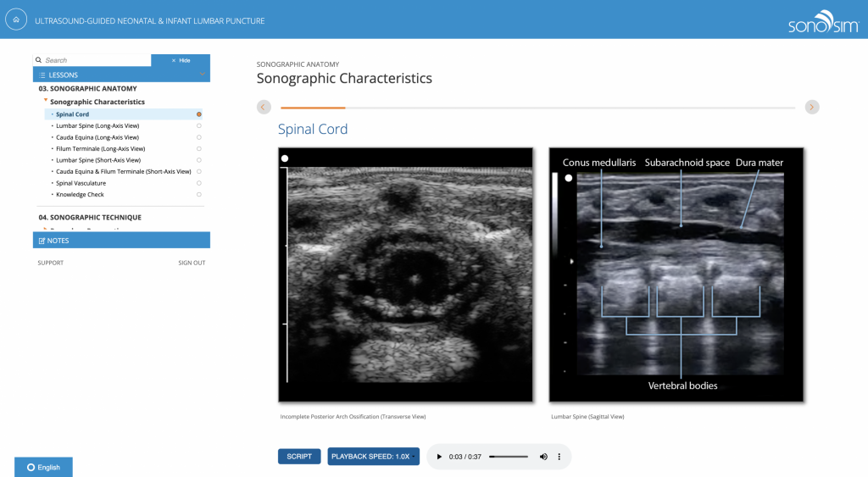Select Lumbar Spine (Long-Axis View) status circle
This screenshot has height=477, width=868.
[x=198, y=125]
